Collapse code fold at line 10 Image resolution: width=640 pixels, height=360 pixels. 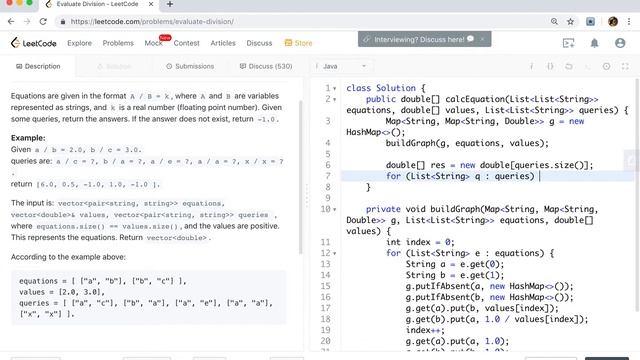(x=335, y=209)
